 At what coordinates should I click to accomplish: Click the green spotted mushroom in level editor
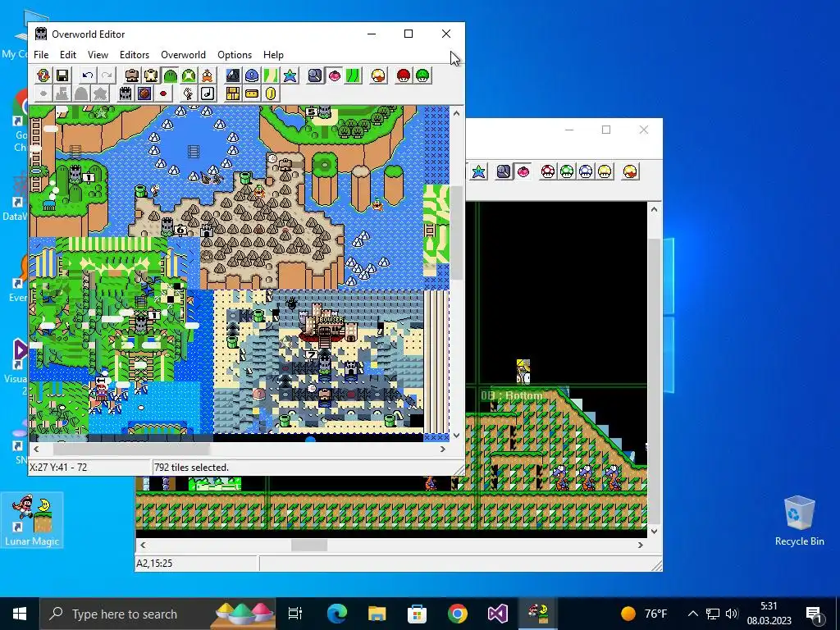(567, 171)
